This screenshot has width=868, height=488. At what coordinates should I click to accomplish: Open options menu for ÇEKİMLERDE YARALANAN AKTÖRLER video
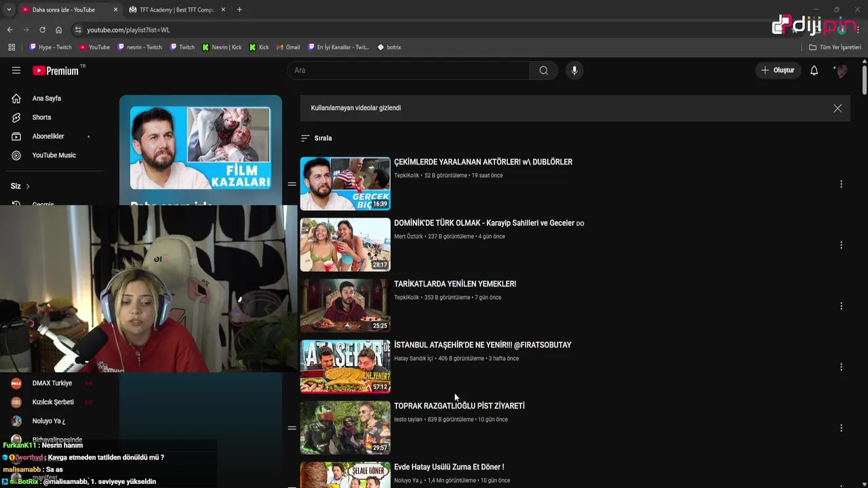(x=841, y=184)
